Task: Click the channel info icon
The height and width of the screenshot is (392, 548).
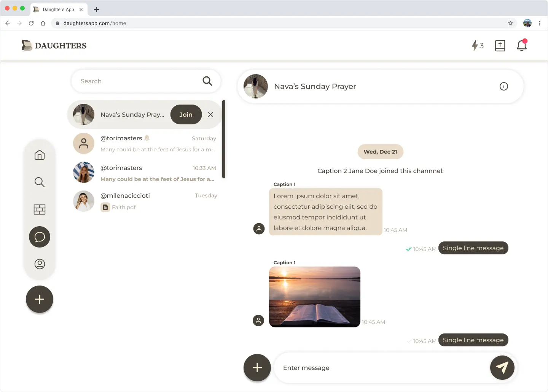Action: click(503, 86)
